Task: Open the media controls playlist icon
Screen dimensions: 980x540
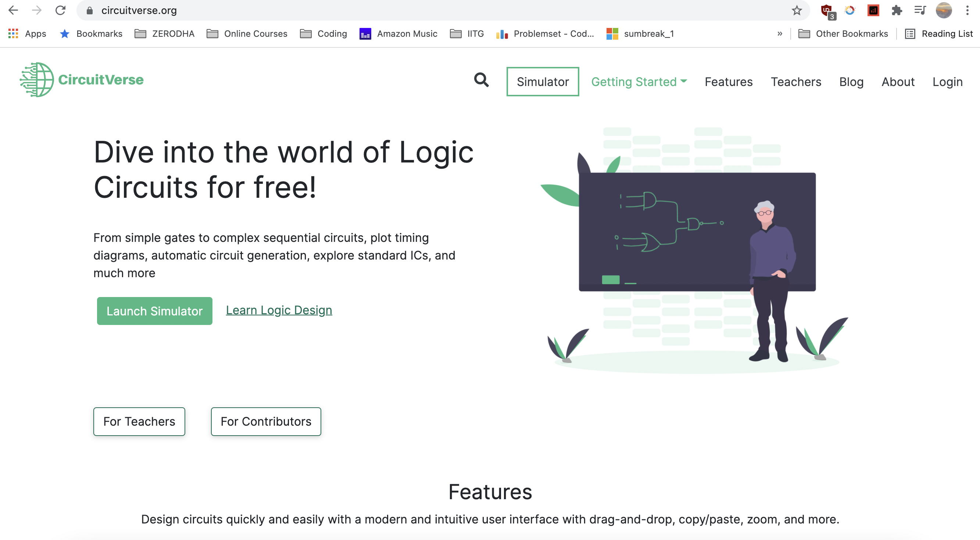Action: 920,11
